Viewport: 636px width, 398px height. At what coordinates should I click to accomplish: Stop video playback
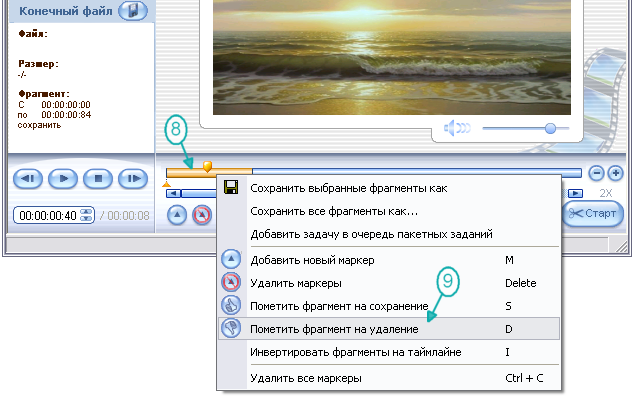pyautogui.click(x=98, y=179)
